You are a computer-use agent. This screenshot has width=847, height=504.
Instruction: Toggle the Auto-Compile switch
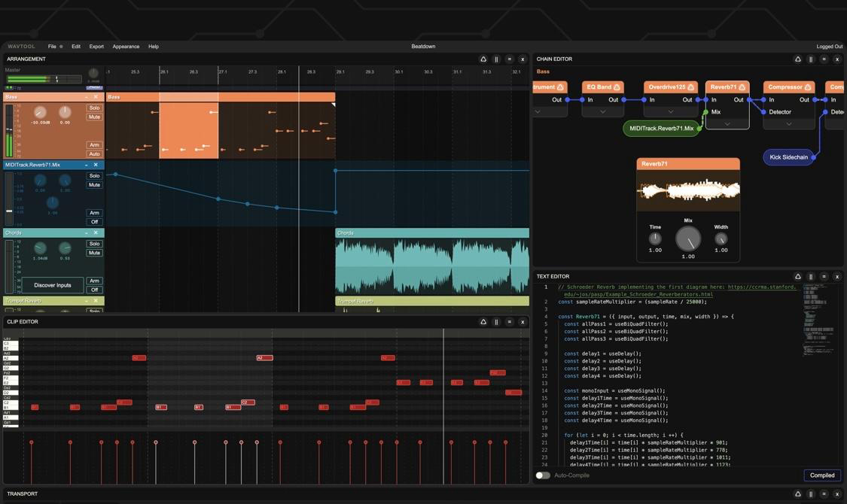543,475
